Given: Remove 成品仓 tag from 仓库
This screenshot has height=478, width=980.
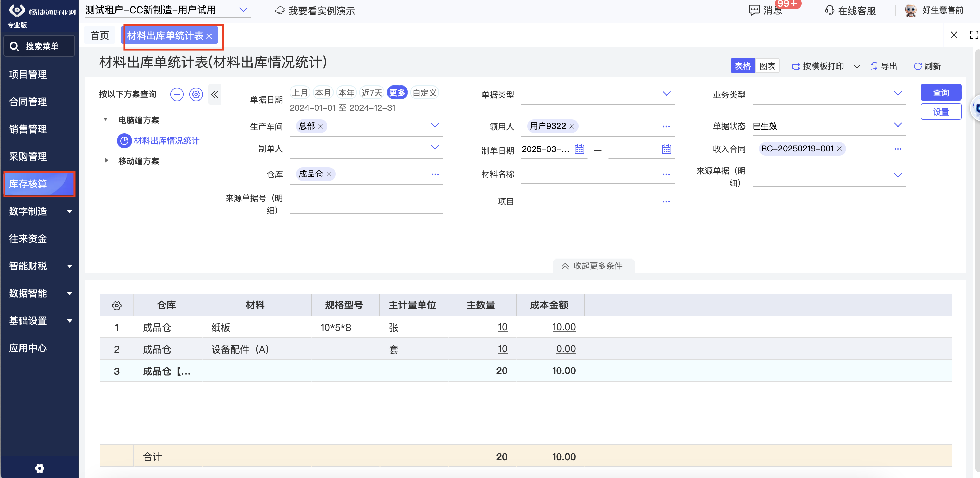Looking at the screenshot, I should [329, 174].
